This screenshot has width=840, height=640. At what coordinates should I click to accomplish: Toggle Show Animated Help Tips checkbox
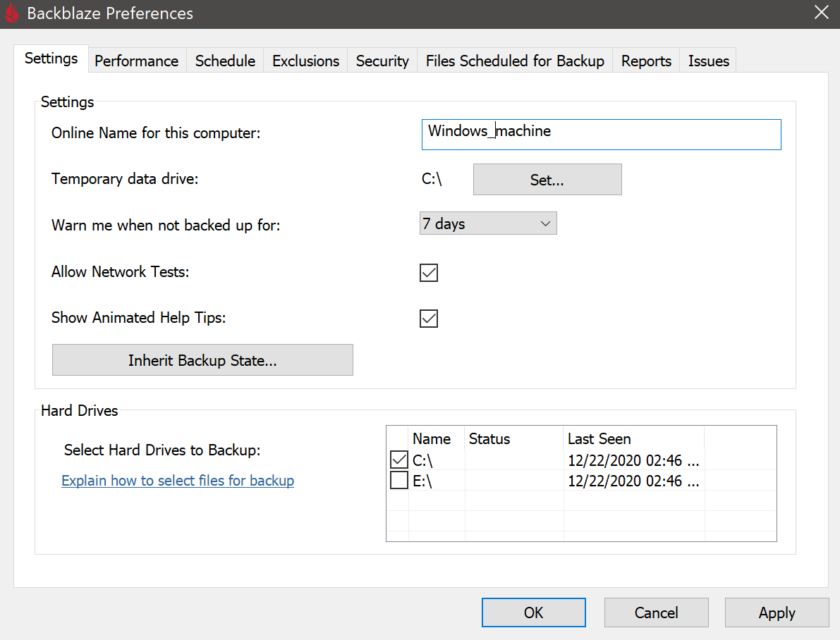pyautogui.click(x=429, y=318)
